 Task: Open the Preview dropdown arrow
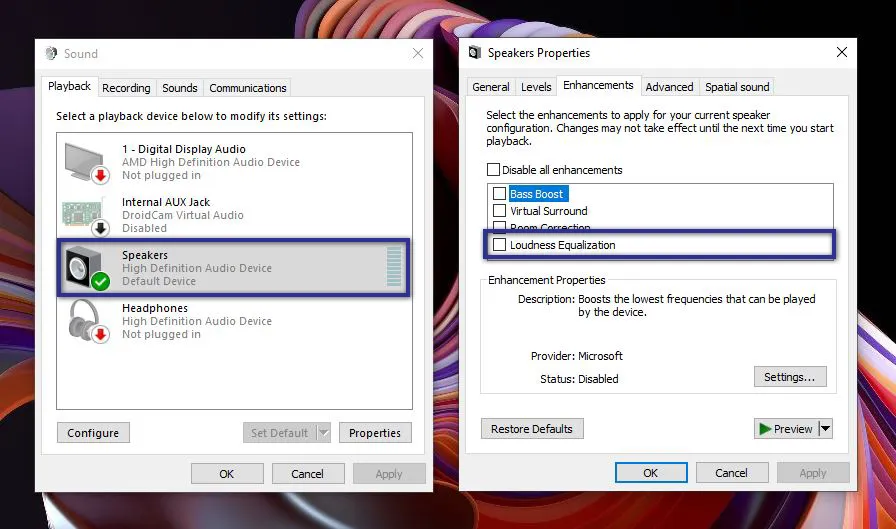click(825, 429)
